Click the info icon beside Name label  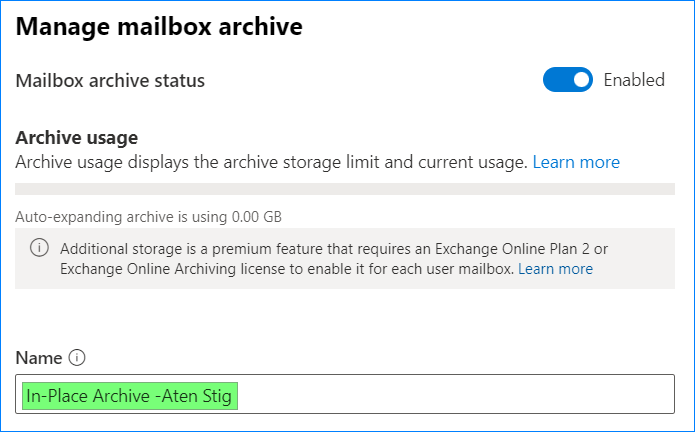coord(77,357)
